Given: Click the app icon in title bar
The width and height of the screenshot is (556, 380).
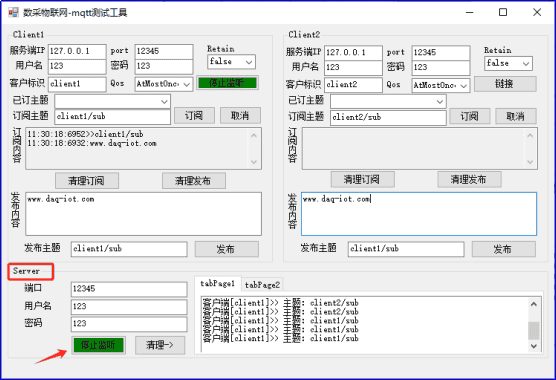Looking at the screenshot, I should pyautogui.click(x=13, y=13).
